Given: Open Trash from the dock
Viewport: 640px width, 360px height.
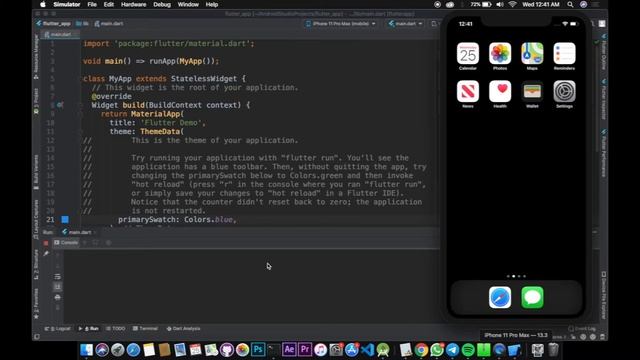Looking at the screenshot, I should [553, 350].
